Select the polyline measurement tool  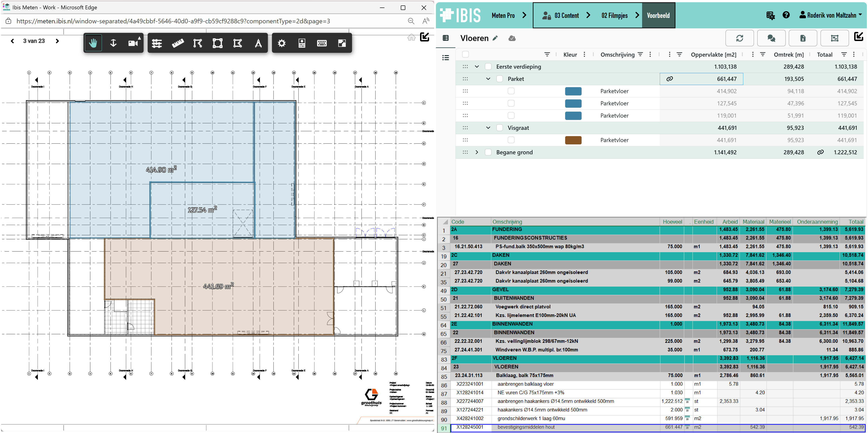(x=198, y=43)
